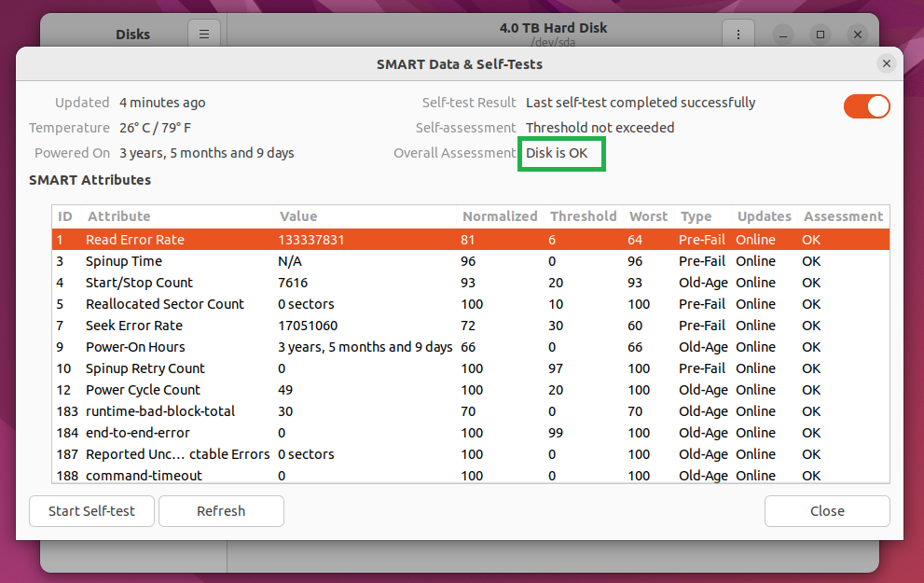Select the Read Error Rate row

click(x=471, y=240)
